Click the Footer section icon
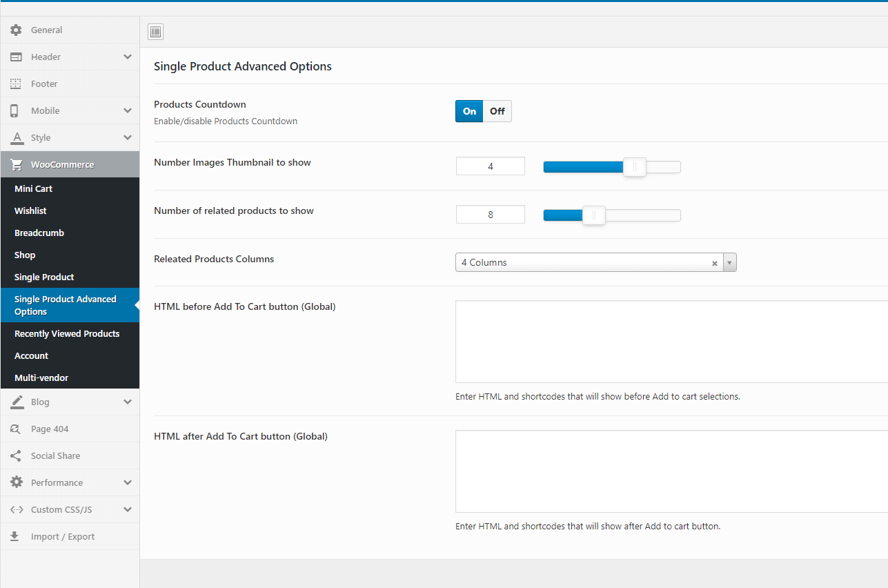This screenshot has height=588, width=888. pyautogui.click(x=16, y=84)
